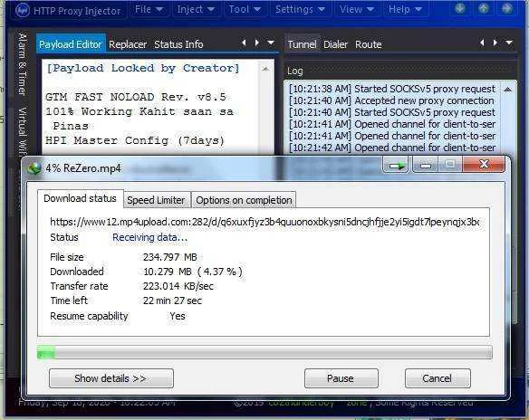Cancel the ReZero.mp4 download

(438, 378)
